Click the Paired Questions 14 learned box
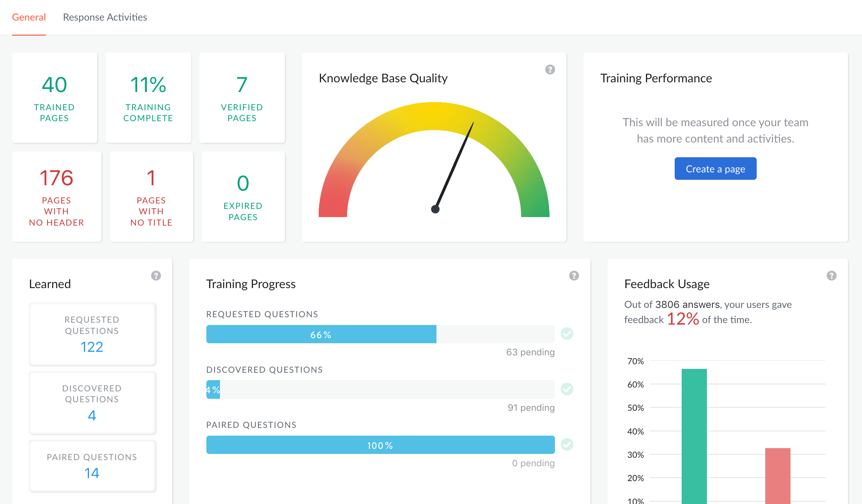Image resolution: width=862 pixels, height=504 pixels. 92,466
